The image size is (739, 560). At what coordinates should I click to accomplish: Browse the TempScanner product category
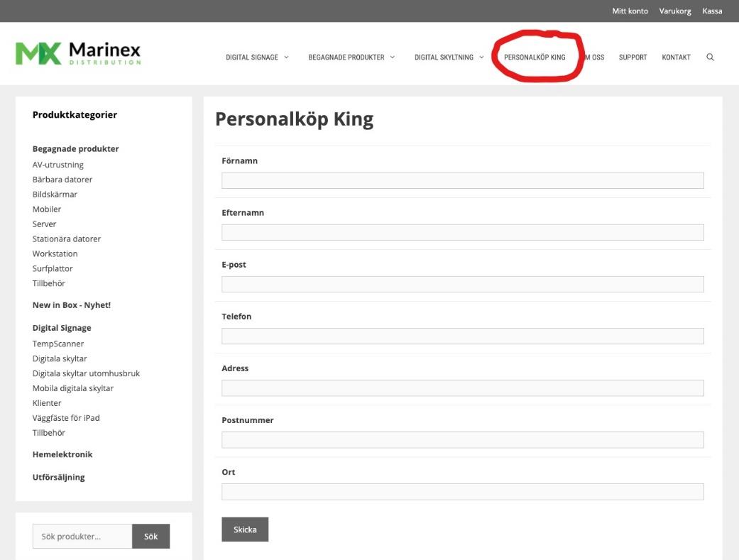coord(58,344)
